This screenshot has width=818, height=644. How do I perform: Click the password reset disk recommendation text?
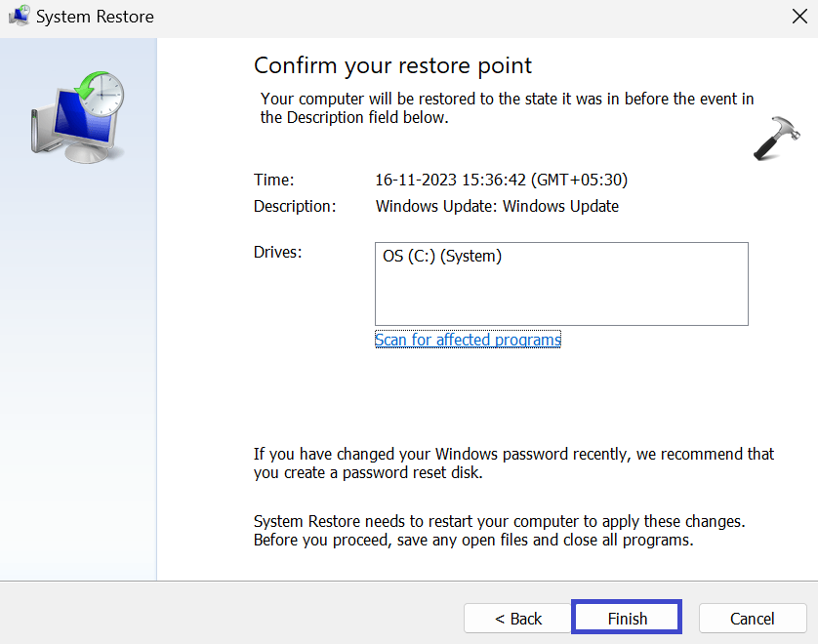(x=513, y=463)
